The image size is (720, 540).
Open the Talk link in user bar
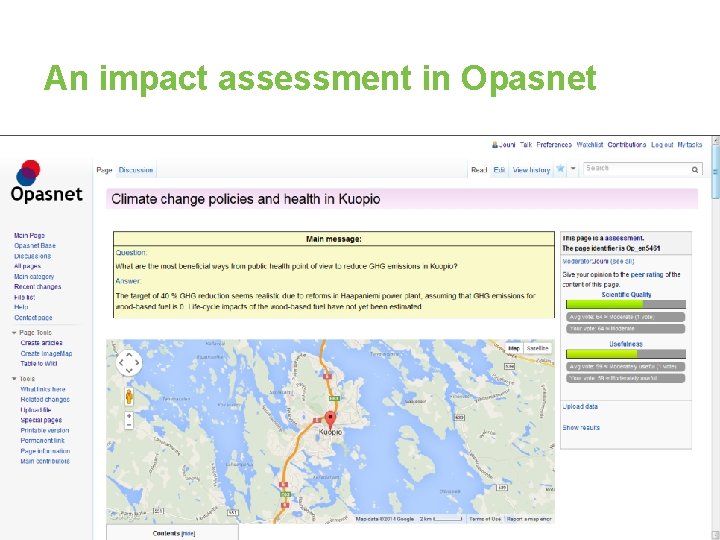coord(526,145)
